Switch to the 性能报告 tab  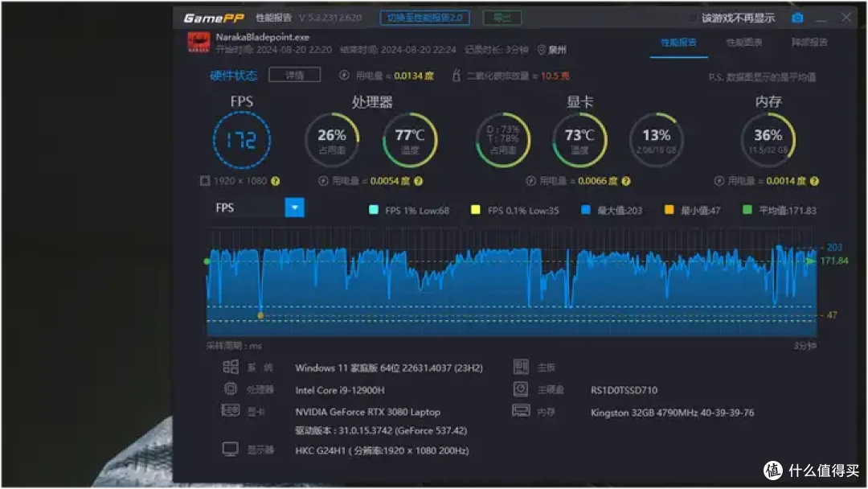tap(678, 43)
